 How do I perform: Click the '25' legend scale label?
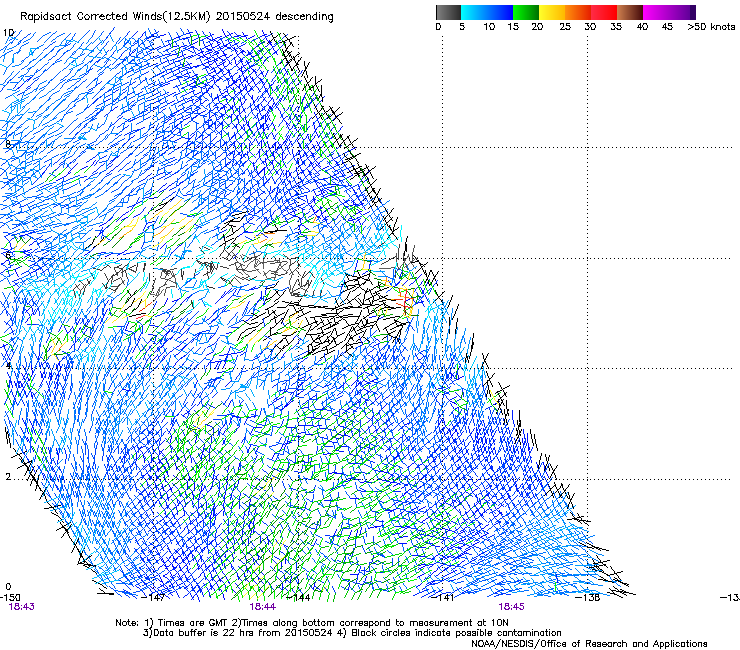coord(565,27)
